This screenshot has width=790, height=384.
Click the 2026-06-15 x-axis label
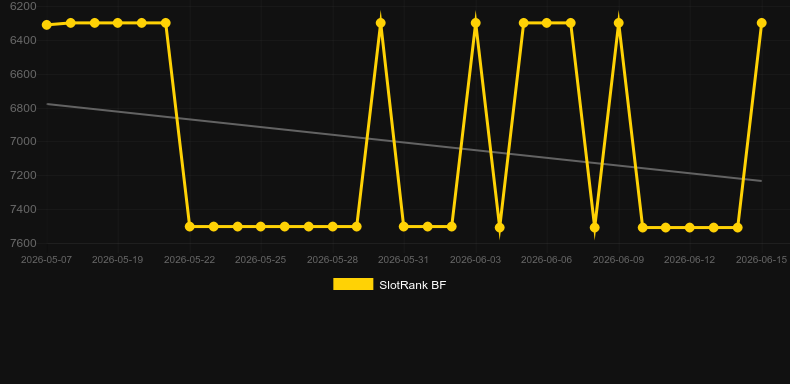(762, 260)
